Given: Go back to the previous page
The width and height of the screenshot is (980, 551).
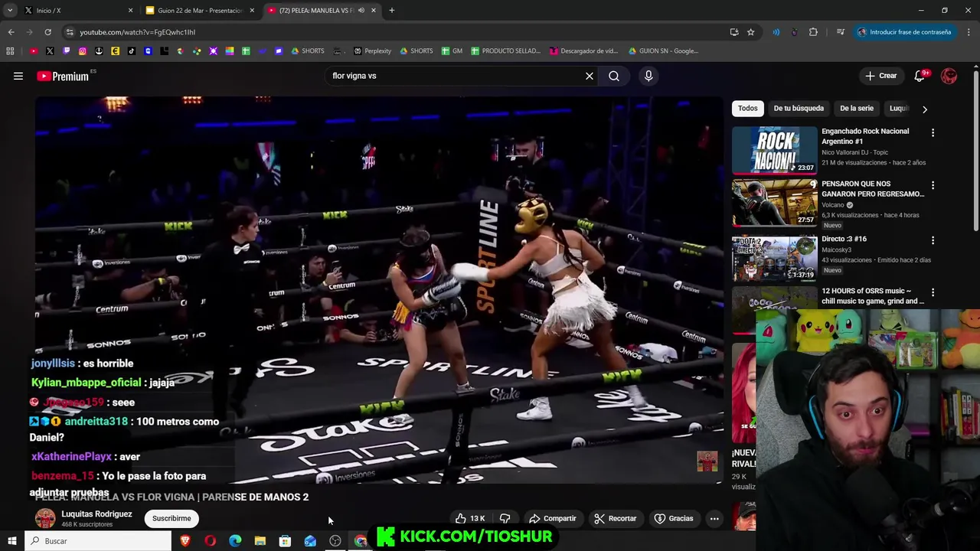Looking at the screenshot, I should click(x=11, y=32).
